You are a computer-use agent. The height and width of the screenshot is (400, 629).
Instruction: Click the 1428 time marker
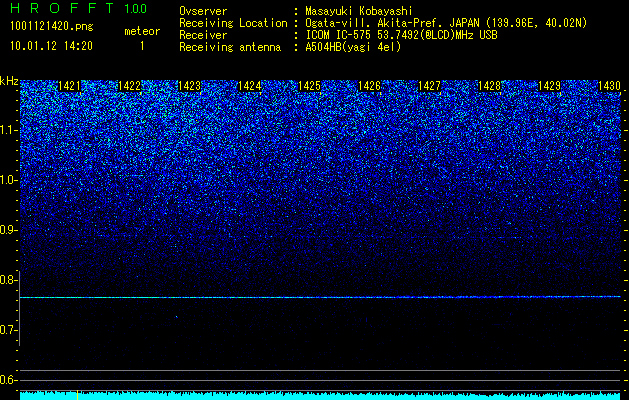pos(489,86)
